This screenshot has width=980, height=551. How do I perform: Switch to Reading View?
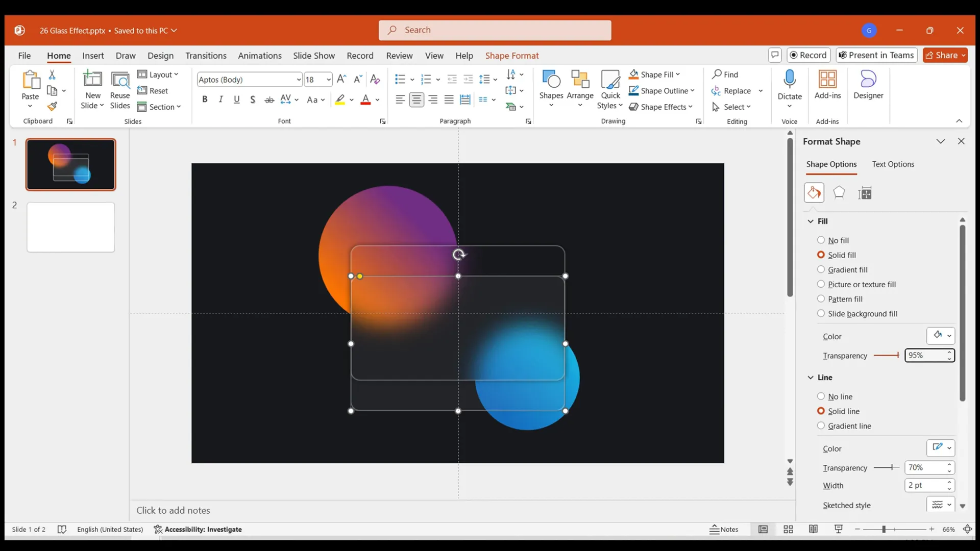pyautogui.click(x=813, y=529)
